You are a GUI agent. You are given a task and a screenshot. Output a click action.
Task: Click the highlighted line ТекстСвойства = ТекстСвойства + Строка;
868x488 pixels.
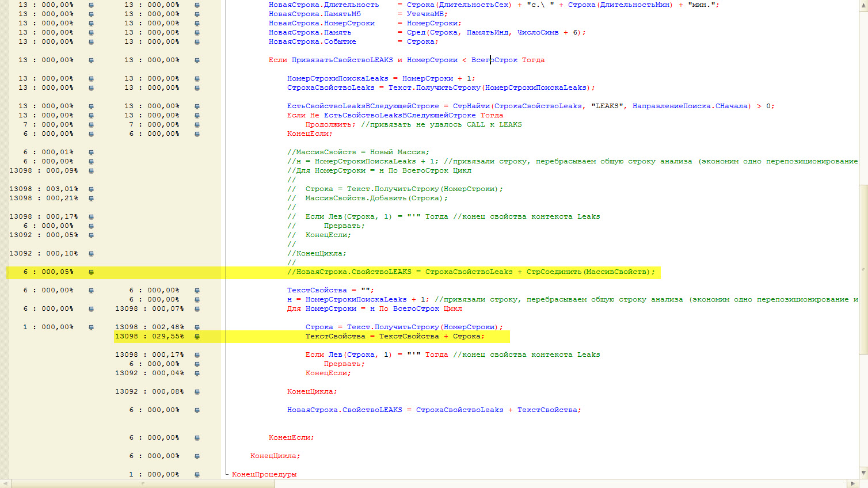tap(395, 337)
